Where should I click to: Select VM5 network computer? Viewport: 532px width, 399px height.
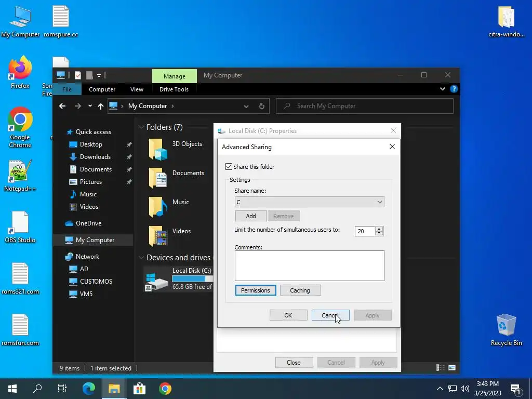[x=86, y=294]
